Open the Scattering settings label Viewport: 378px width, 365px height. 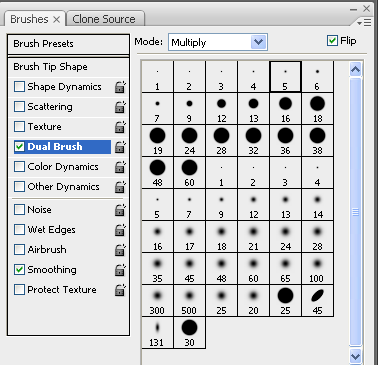(x=50, y=107)
